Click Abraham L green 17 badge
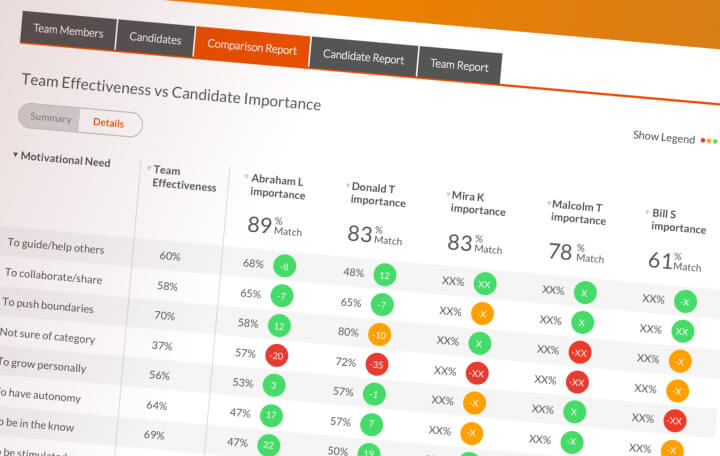Image resolution: width=720 pixels, height=456 pixels. click(271, 415)
